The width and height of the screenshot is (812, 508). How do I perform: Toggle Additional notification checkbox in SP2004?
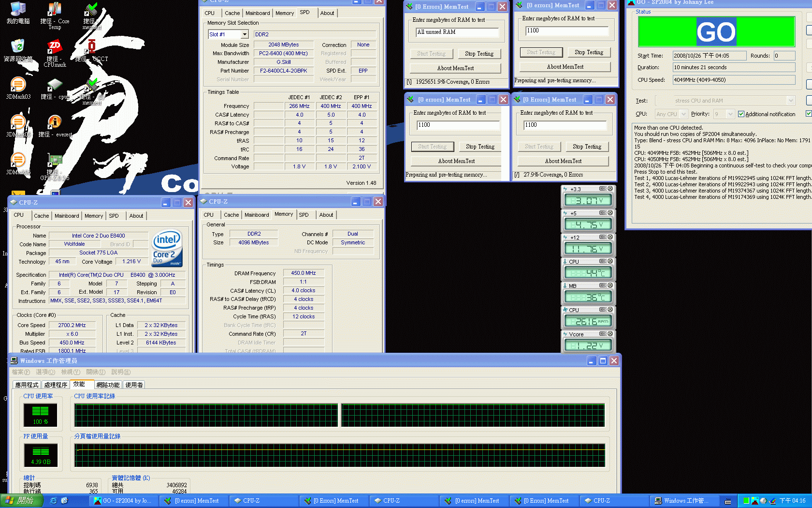pos(741,114)
